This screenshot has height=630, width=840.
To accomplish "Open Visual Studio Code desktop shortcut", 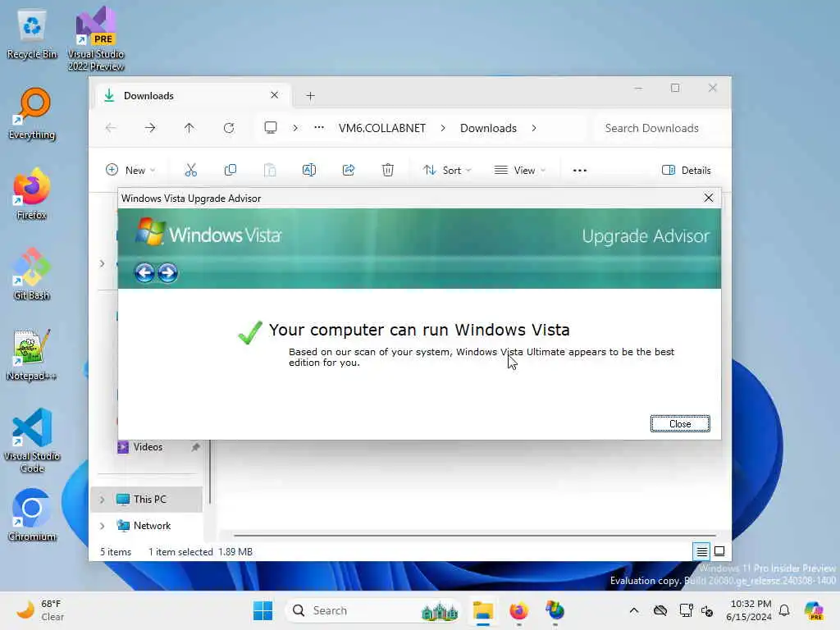I will coord(32,441).
